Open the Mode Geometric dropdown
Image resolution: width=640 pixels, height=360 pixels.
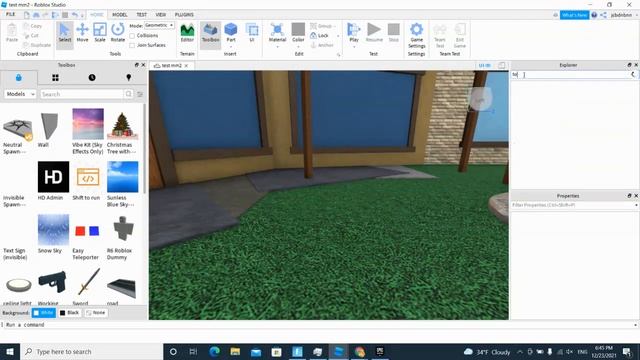[159, 25]
